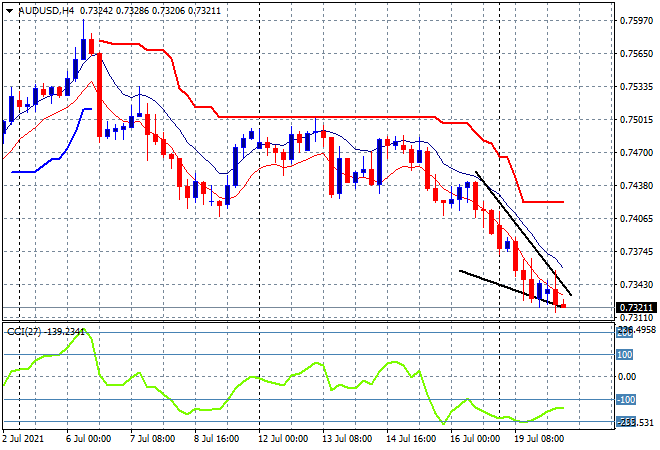Click the 0.73430 price axis label
Viewport: 660px width, 450px height.
tap(637, 285)
